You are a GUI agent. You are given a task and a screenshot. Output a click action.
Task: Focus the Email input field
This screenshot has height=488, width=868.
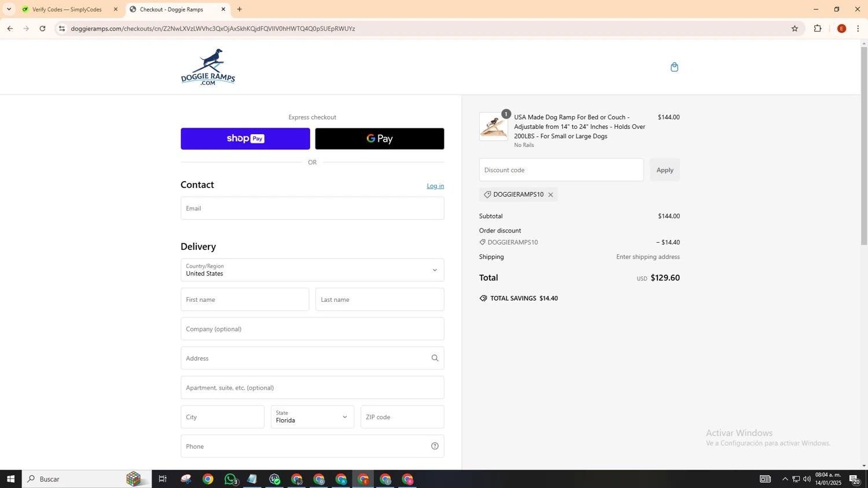coord(312,208)
